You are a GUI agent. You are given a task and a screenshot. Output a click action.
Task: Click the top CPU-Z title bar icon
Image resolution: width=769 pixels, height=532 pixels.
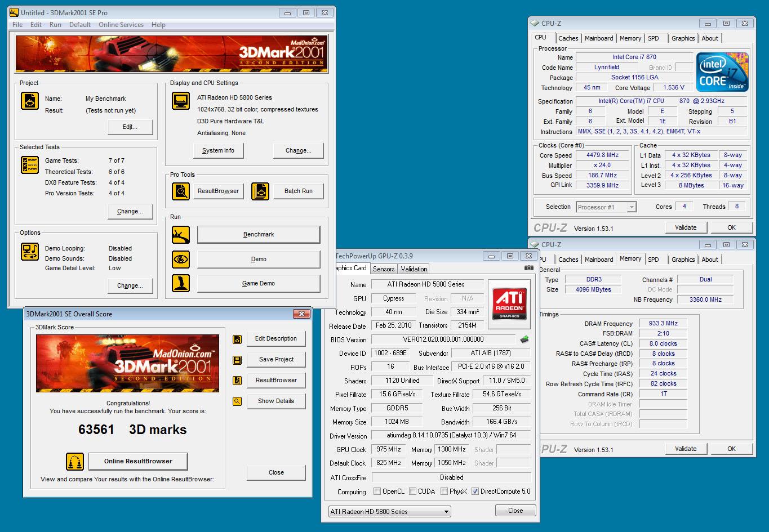[x=535, y=24]
